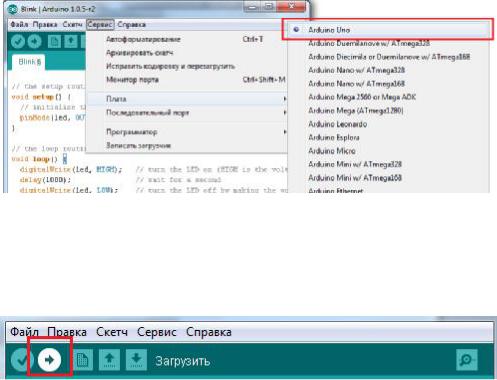
Task: Switch to the Blink sketch tab
Action: [x=29, y=62]
